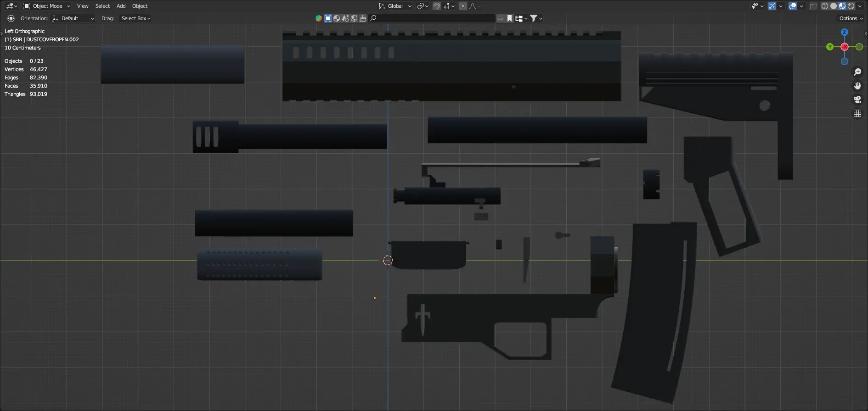Click the Z axis on the navigation gizmo
This screenshot has height=411, width=868.
(x=845, y=32)
